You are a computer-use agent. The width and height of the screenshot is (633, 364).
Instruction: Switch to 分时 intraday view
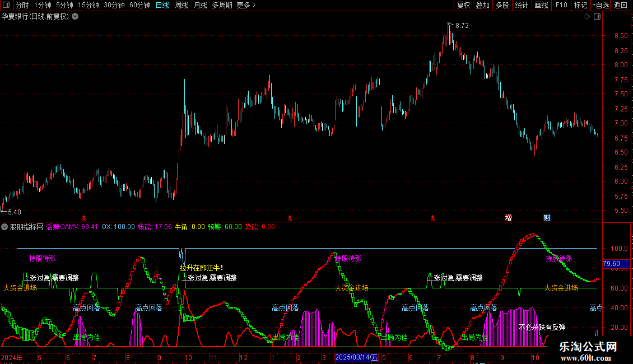pos(22,5)
